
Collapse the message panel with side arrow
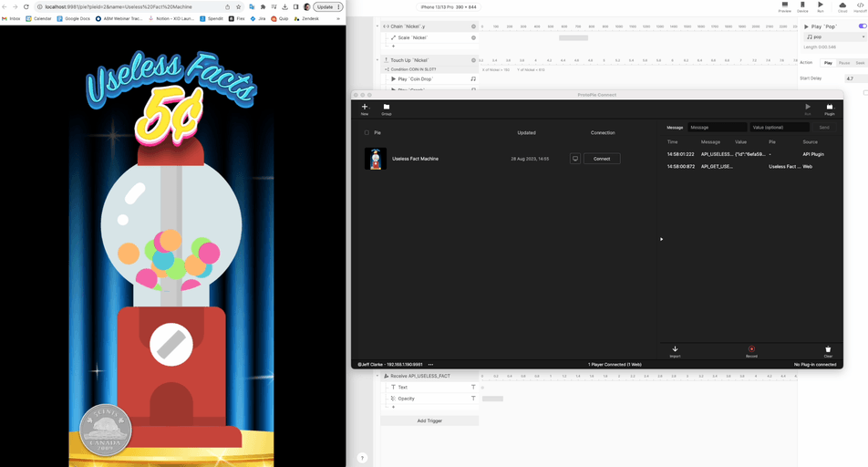pyautogui.click(x=662, y=239)
